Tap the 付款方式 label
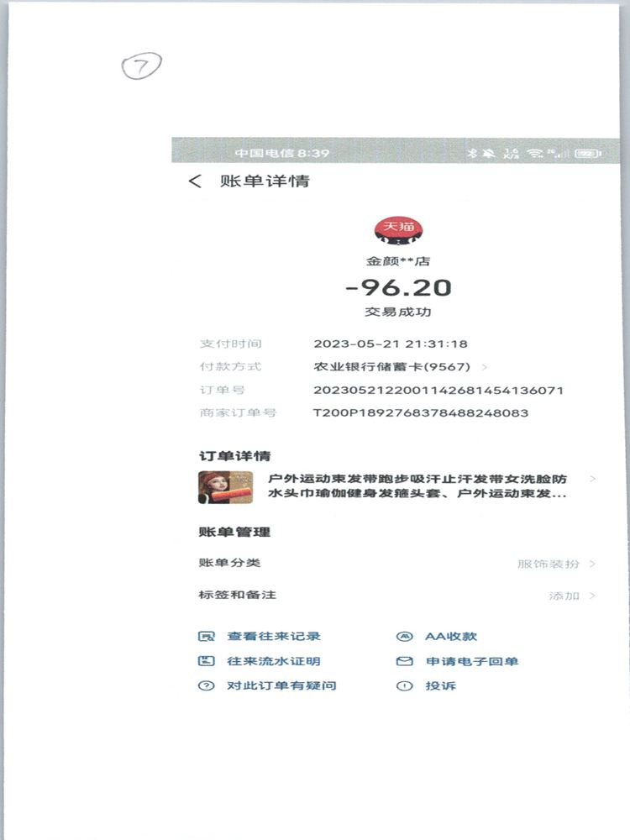The height and width of the screenshot is (840, 630). (x=230, y=367)
